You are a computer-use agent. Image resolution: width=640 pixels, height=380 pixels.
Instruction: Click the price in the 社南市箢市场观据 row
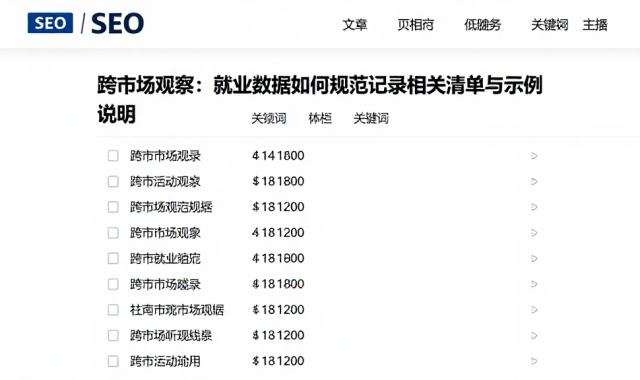278,310
